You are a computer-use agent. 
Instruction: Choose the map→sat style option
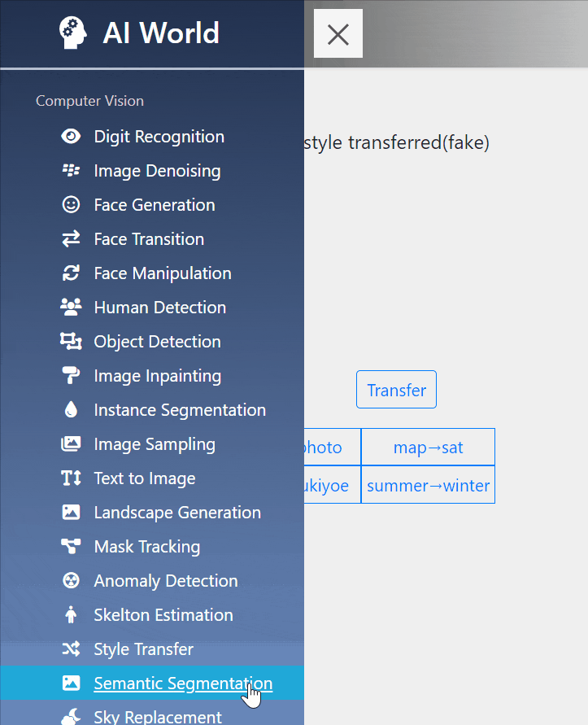click(428, 447)
